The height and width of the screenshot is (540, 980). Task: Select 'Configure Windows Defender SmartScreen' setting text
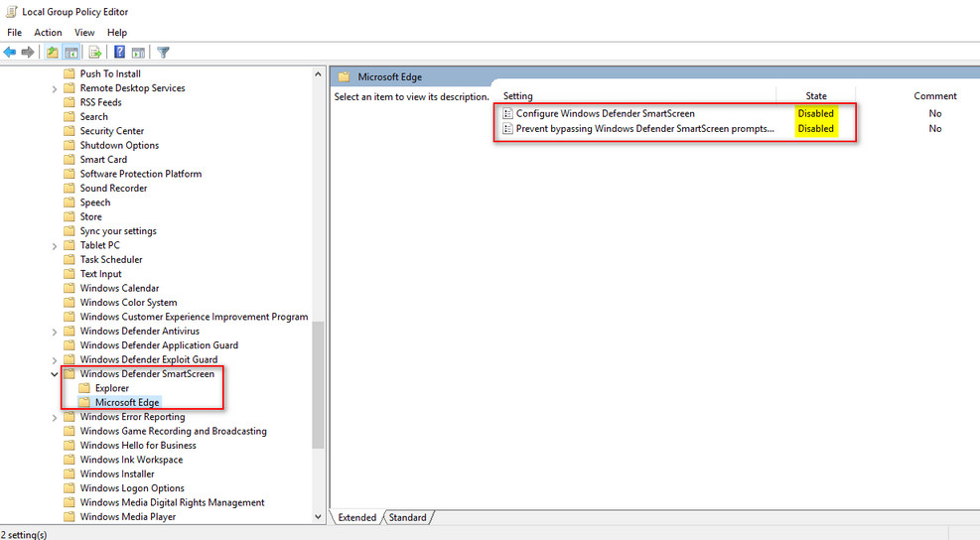[x=605, y=114]
